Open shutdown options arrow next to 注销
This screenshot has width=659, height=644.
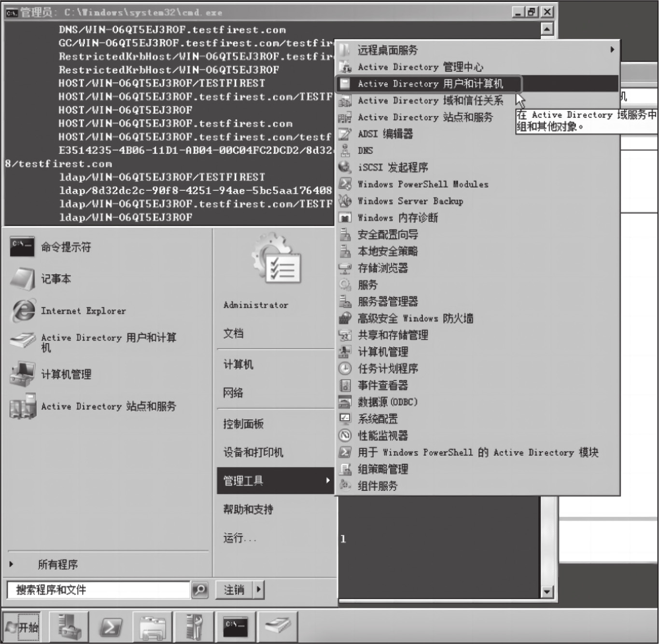coord(259,589)
